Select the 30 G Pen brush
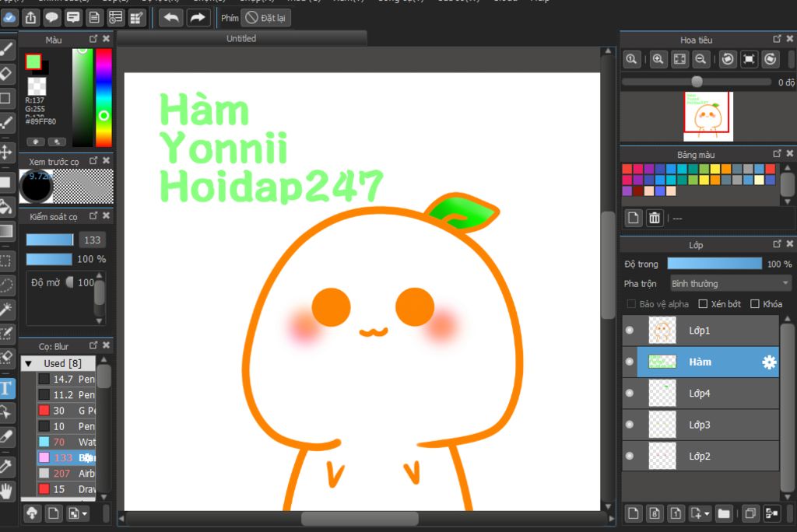 pyautogui.click(x=66, y=411)
